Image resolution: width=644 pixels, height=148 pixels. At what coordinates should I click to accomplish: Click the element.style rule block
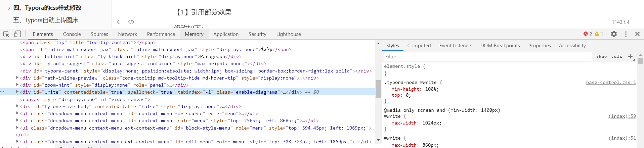click(510, 69)
